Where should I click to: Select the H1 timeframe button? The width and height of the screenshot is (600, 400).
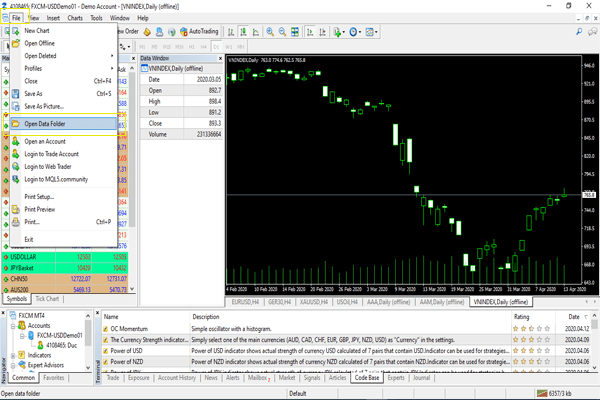[192, 47]
